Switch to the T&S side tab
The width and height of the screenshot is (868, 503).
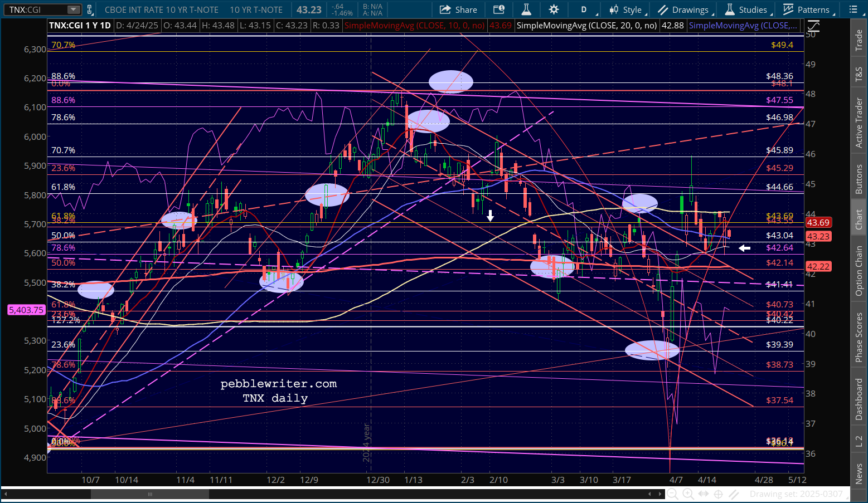coord(859,75)
